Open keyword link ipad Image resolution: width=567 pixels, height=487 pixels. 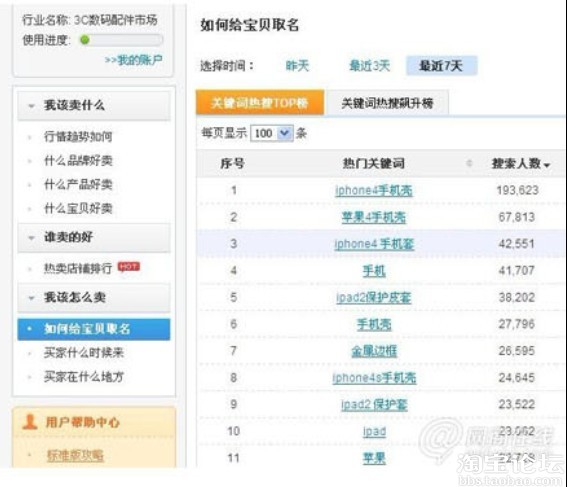[x=374, y=431]
